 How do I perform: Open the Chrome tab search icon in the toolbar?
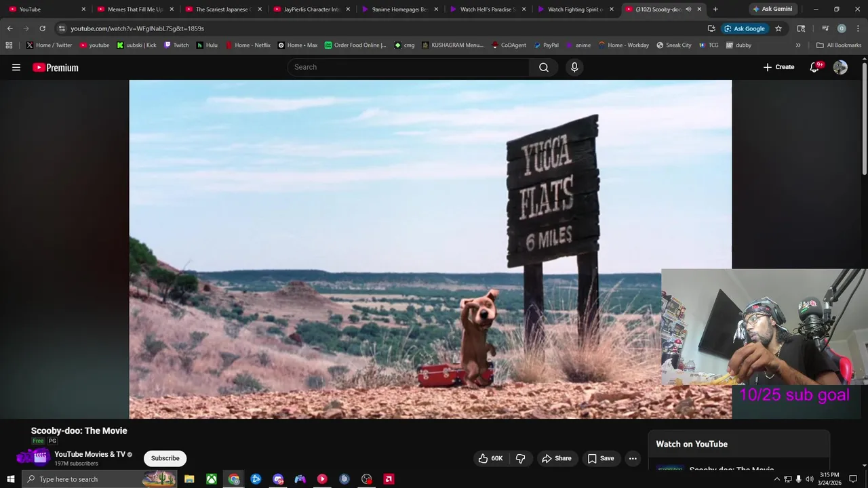(801, 28)
